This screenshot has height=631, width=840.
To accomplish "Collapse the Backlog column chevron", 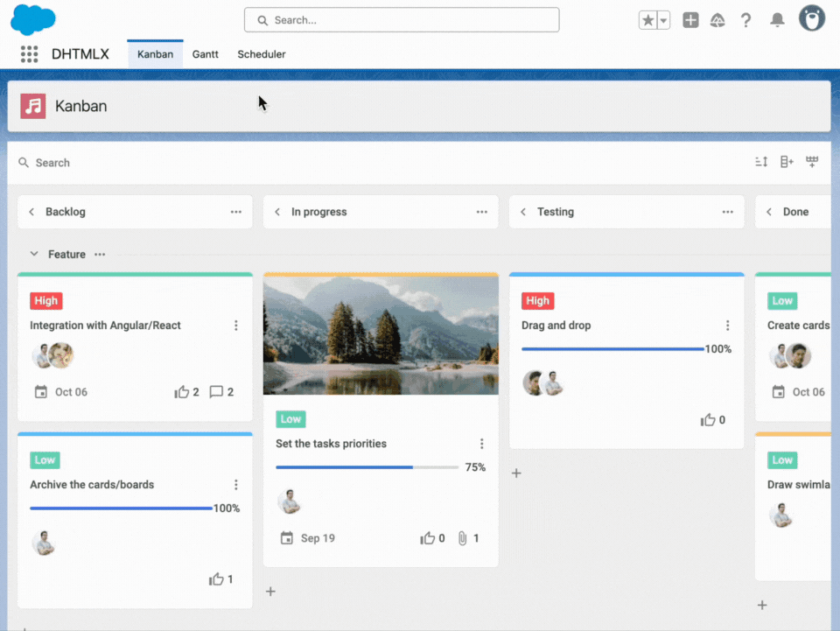I will (x=31, y=212).
